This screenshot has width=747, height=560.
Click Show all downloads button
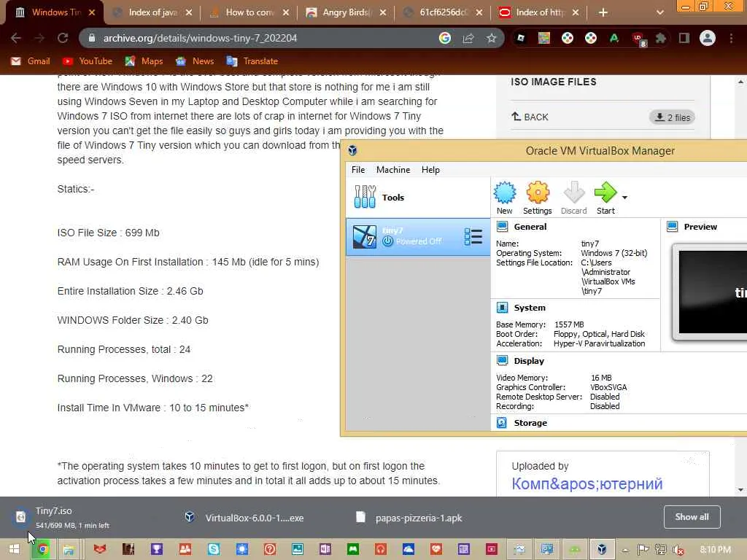[692, 517]
